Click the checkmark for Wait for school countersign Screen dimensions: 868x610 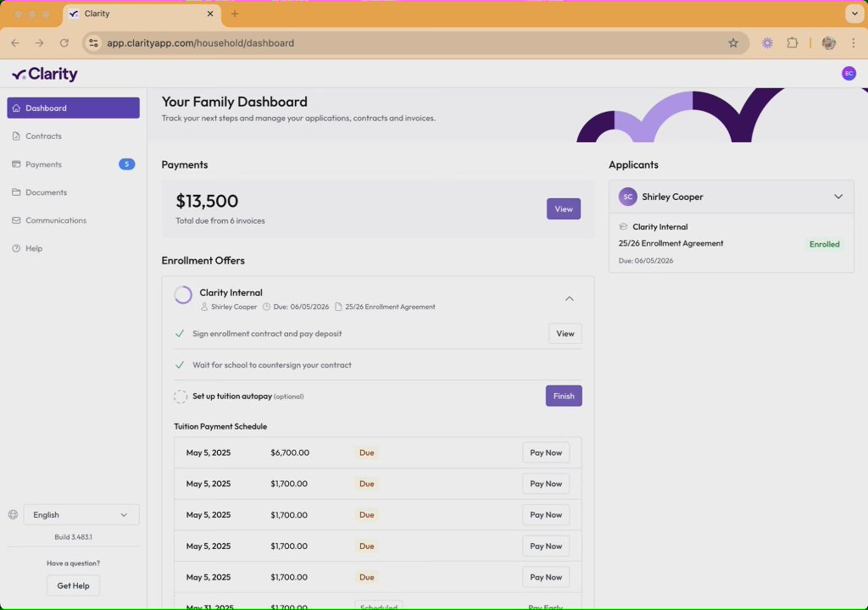[180, 365]
